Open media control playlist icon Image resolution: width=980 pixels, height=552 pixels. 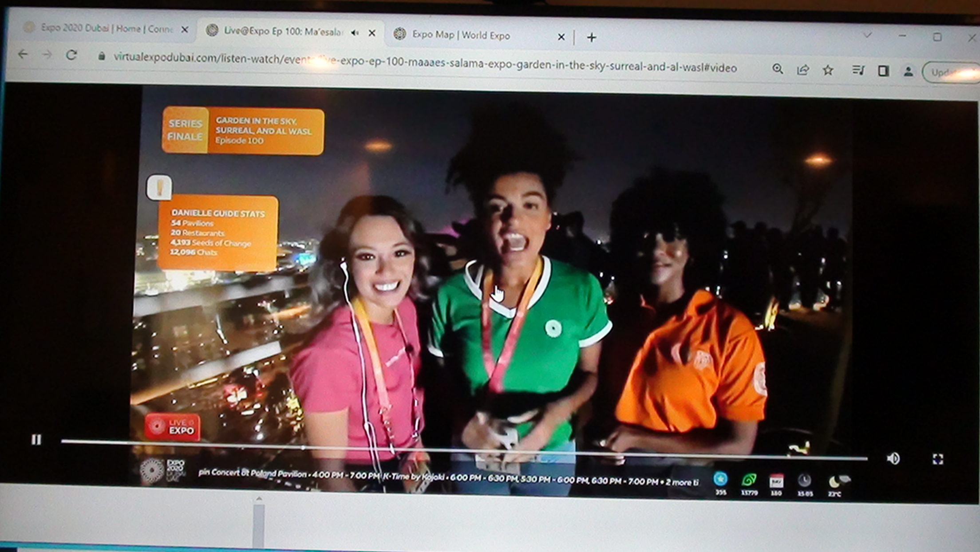[858, 70]
